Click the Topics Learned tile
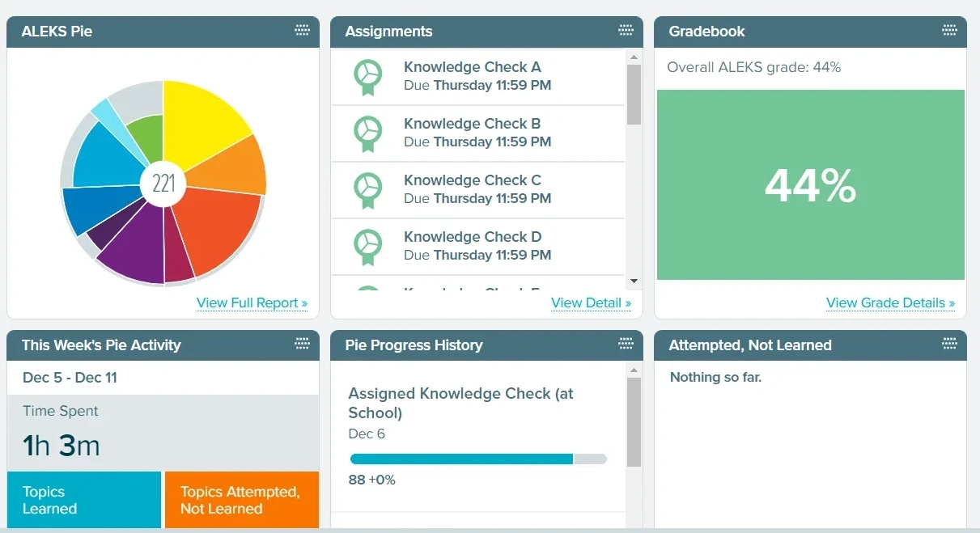The width and height of the screenshot is (980, 533). (x=83, y=500)
